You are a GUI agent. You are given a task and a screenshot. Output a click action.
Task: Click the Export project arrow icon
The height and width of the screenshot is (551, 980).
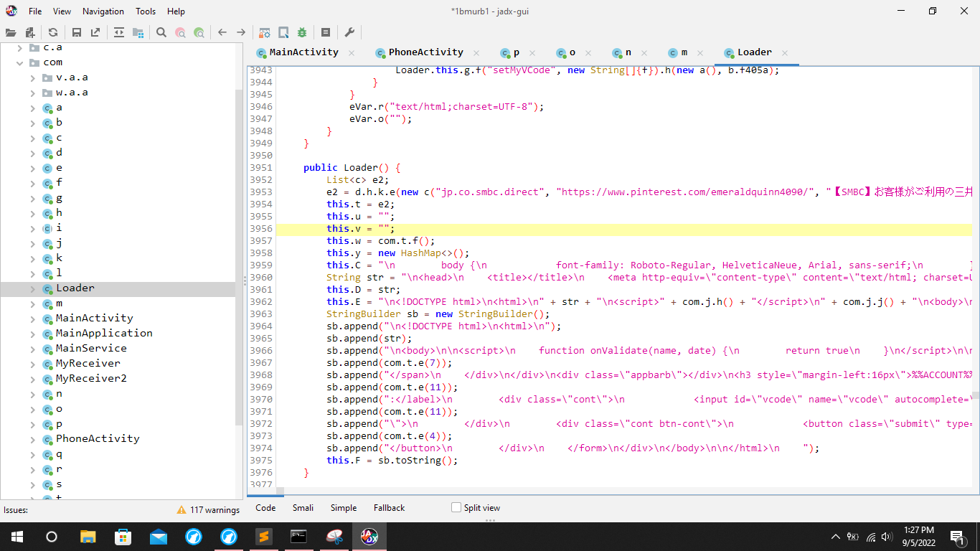click(x=95, y=32)
